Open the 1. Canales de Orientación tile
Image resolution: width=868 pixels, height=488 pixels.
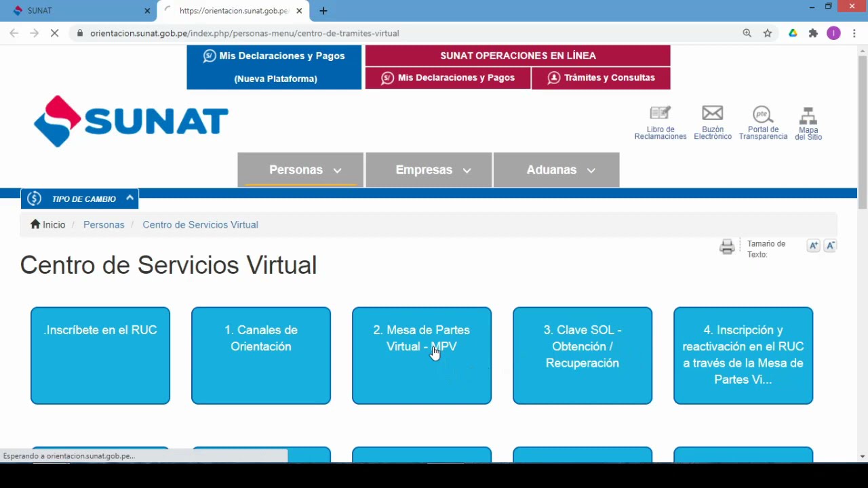click(261, 356)
